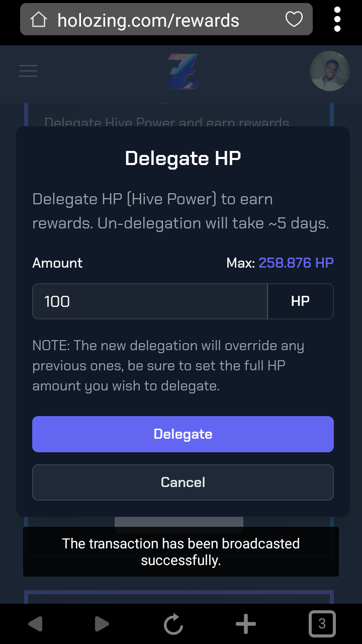
Task: Click the Cancel button
Action: tap(183, 482)
